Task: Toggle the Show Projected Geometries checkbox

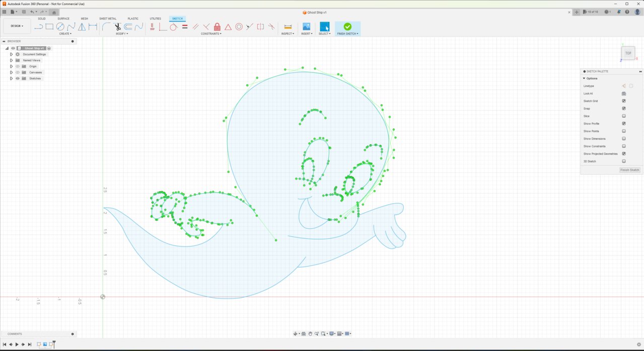Action: coord(624,154)
